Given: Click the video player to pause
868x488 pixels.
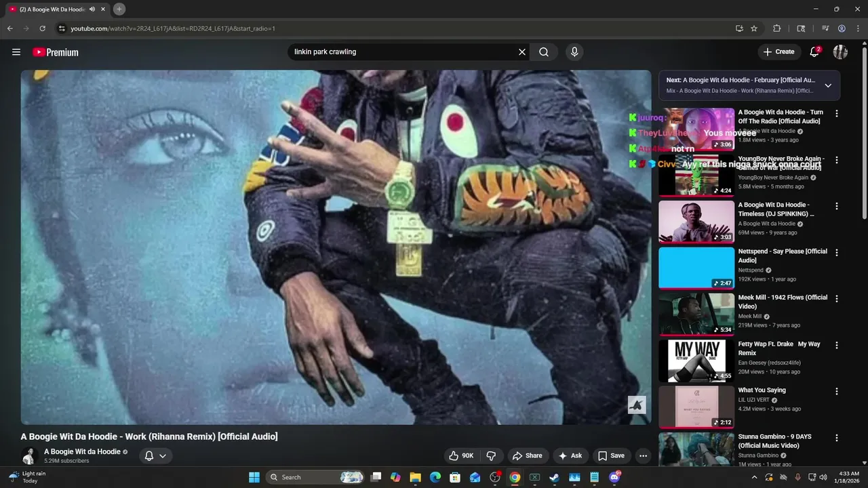Looking at the screenshot, I should pyautogui.click(x=336, y=247).
